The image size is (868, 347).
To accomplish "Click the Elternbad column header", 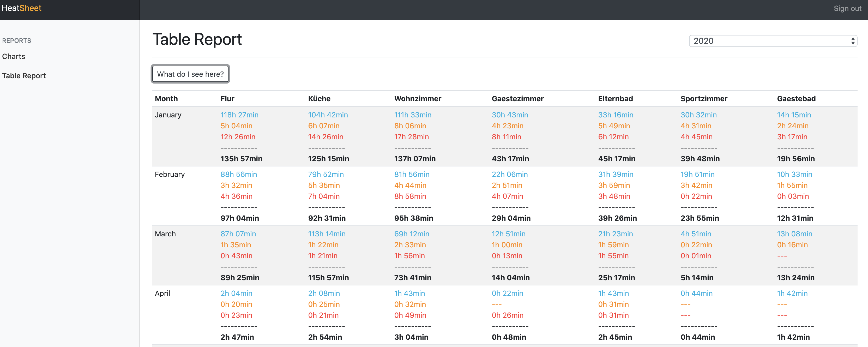I will pyautogui.click(x=615, y=98).
